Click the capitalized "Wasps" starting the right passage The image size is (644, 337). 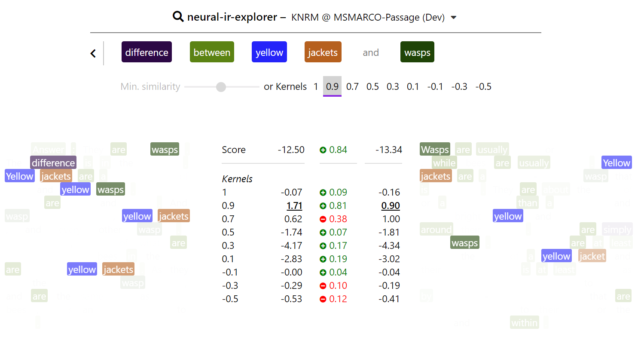coord(435,150)
